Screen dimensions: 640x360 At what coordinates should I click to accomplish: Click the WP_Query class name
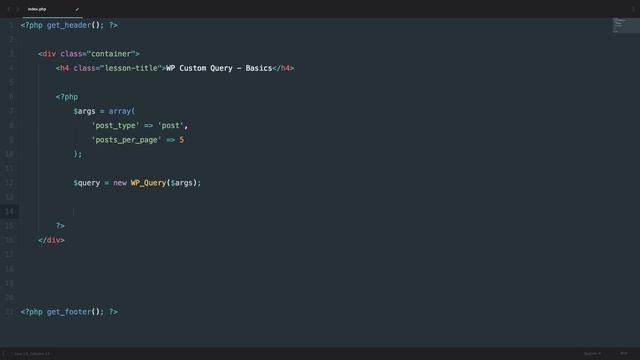tap(149, 183)
